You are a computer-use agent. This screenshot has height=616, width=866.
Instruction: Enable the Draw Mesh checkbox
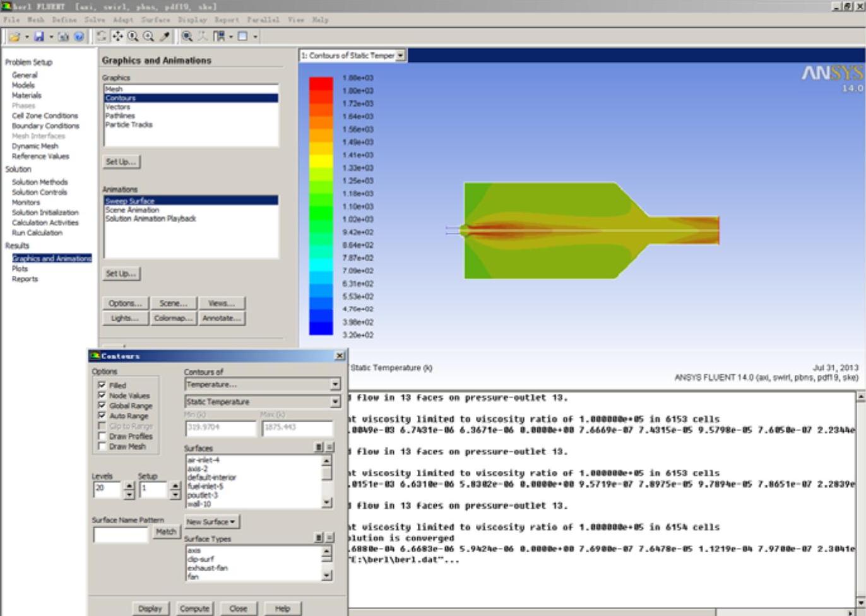[x=102, y=446]
